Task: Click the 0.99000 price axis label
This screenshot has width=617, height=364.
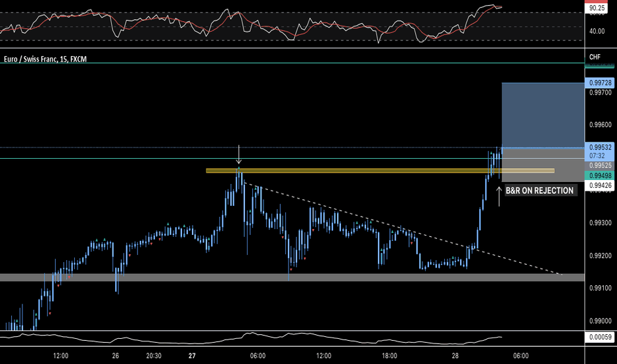Action: [600, 321]
